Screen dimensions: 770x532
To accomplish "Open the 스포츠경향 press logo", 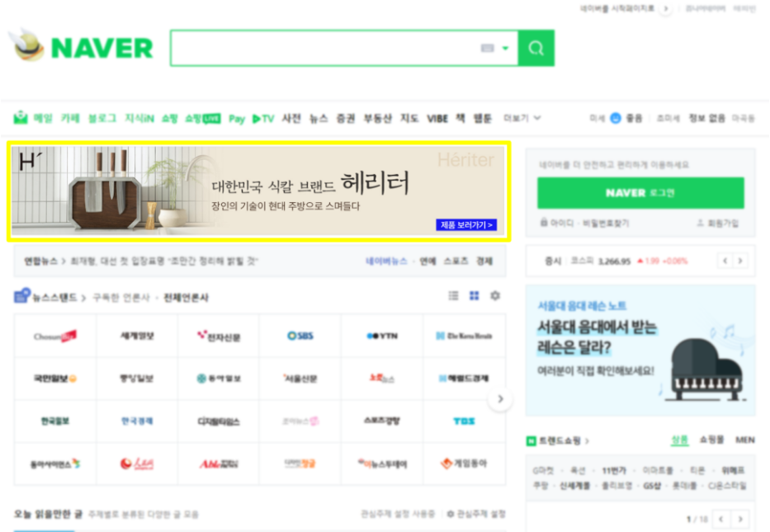I will tap(382, 421).
